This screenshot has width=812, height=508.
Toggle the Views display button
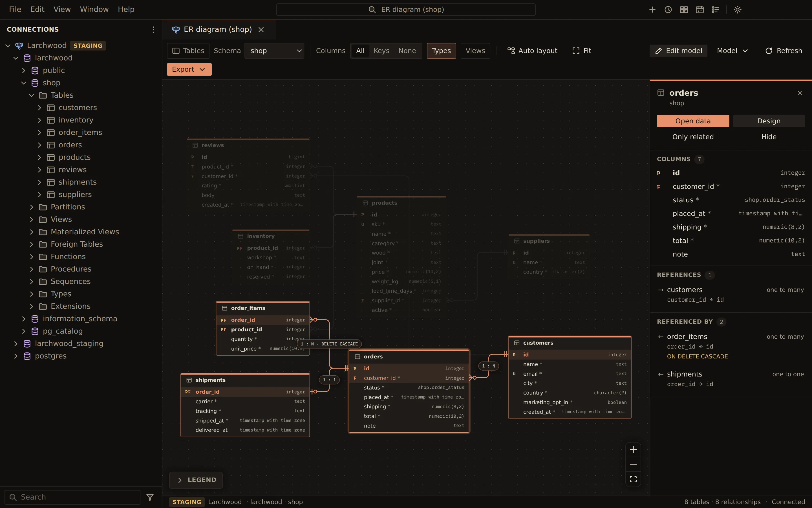(475, 51)
